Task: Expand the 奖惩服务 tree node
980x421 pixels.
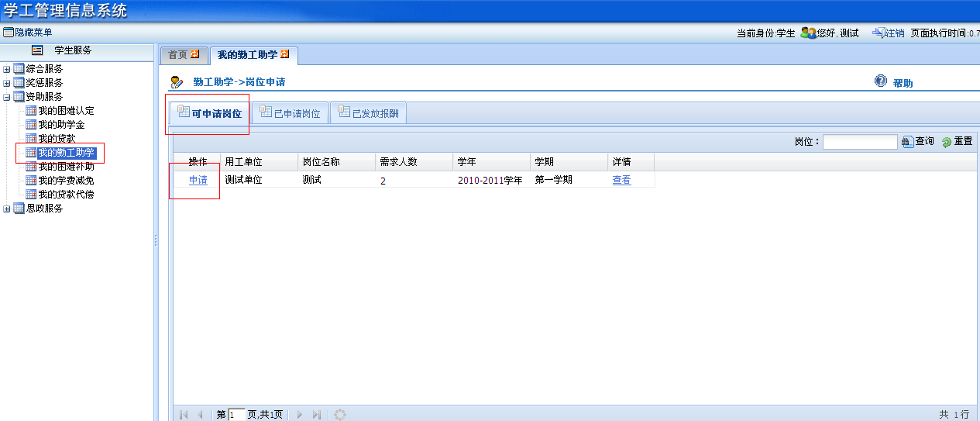Action: (7, 83)
